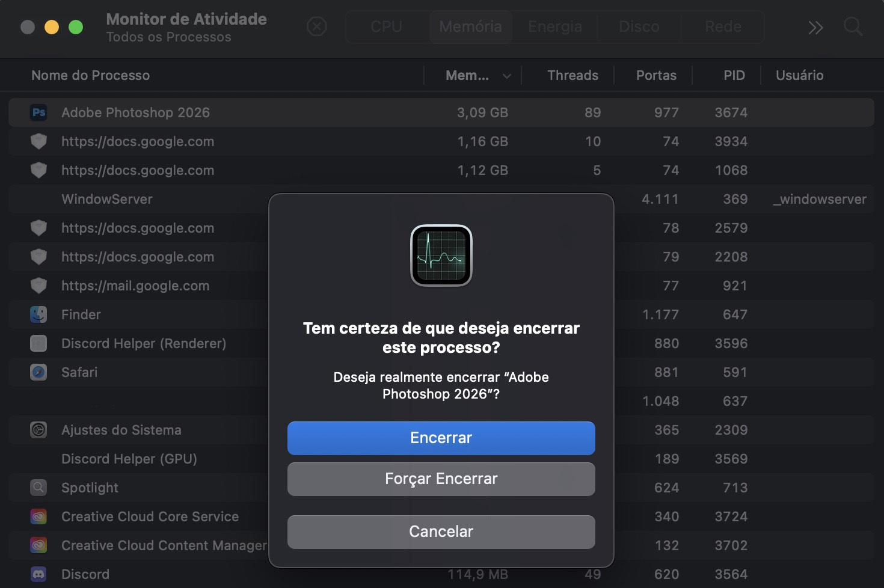Click the Spotlight magnifier icon next to Spotlight
The image size is (884, 588).
[38, 488]
